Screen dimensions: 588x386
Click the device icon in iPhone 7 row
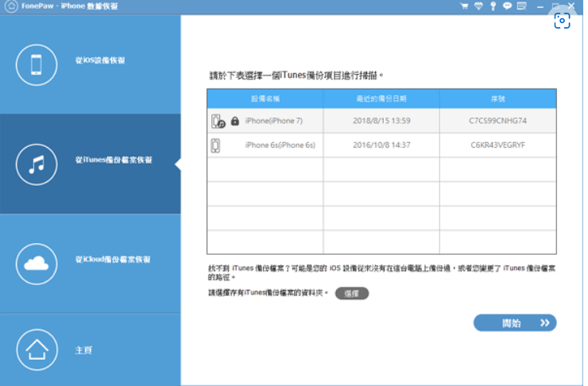click(x=218, y=121)
